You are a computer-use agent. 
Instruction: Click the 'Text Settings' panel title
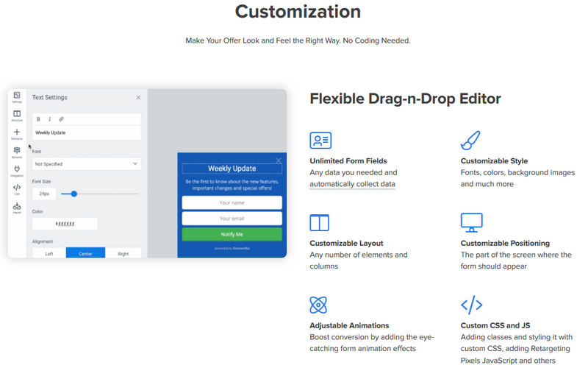coord(50,98)
